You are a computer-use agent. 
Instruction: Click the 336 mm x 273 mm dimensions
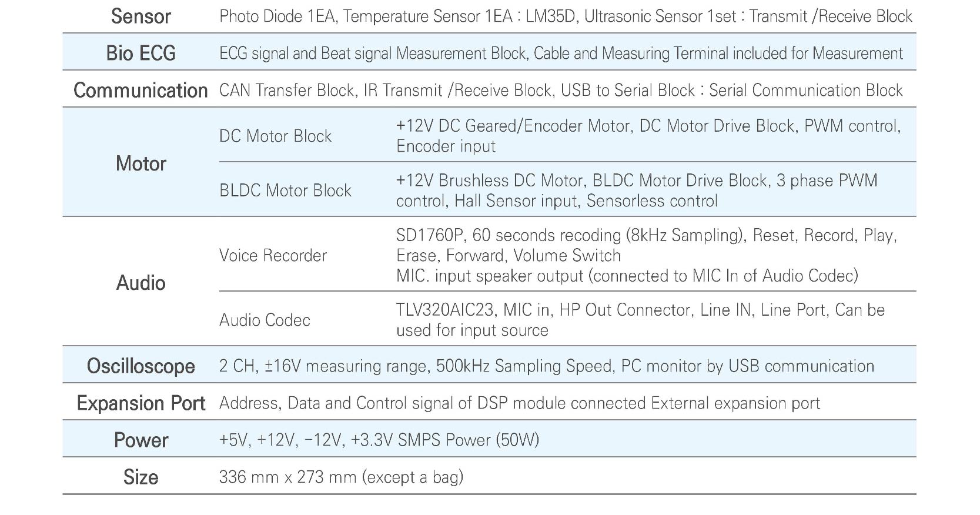pyautogui.click(x=341, y=477)
